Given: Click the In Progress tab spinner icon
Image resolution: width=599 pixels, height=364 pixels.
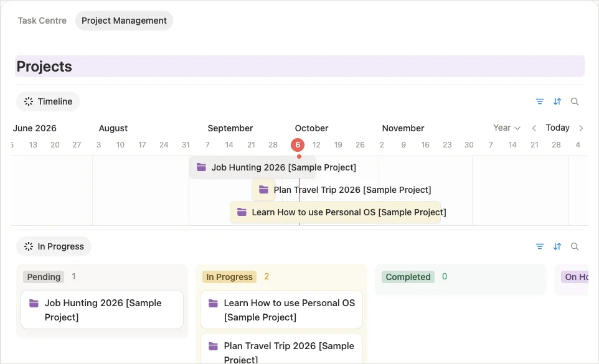Looking at the screenshot, I should click(29, 246).
